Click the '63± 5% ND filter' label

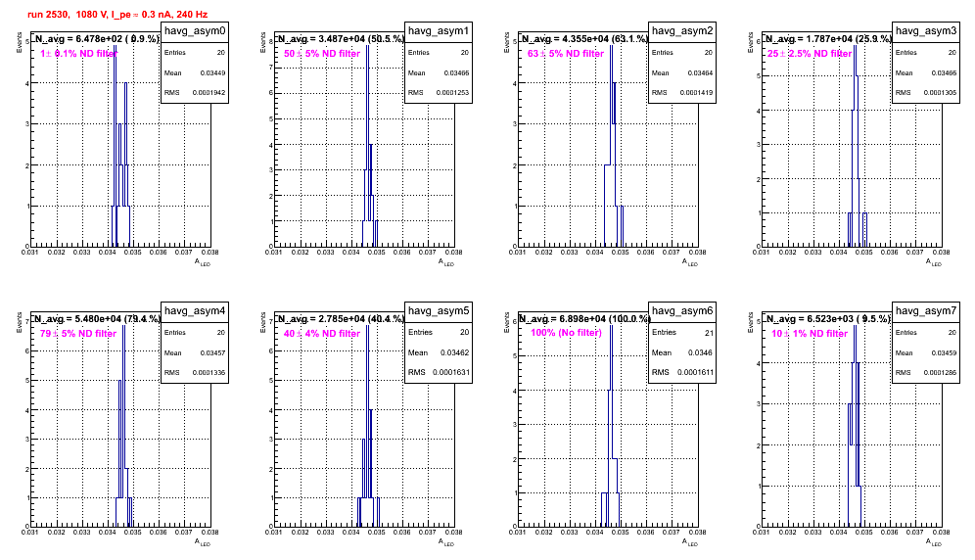coord(566,54)
